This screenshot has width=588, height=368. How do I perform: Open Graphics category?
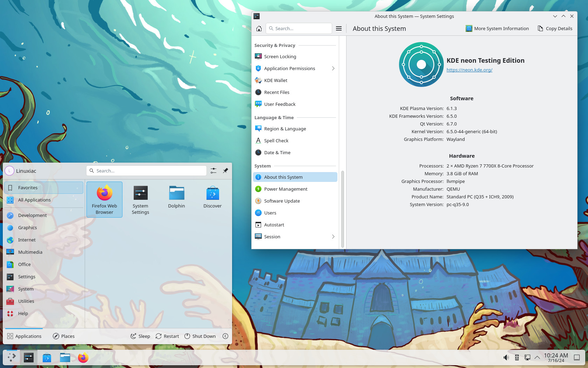(44, 227)
